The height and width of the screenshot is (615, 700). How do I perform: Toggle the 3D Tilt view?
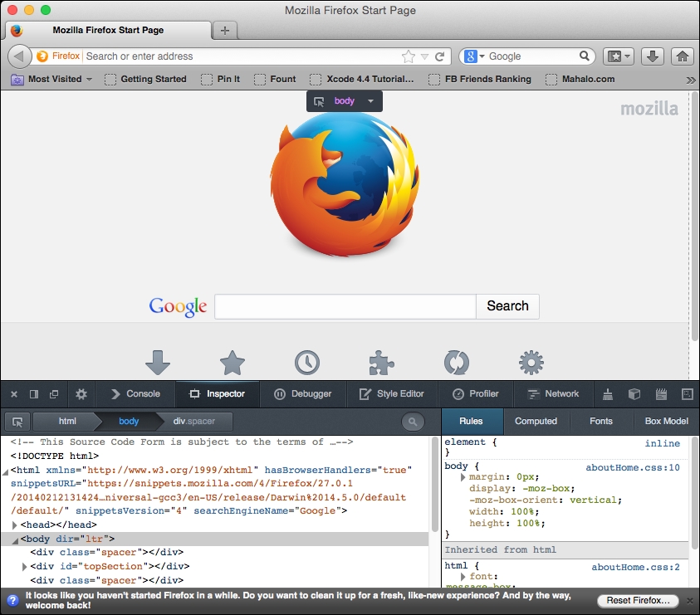[x=634, y=393]
